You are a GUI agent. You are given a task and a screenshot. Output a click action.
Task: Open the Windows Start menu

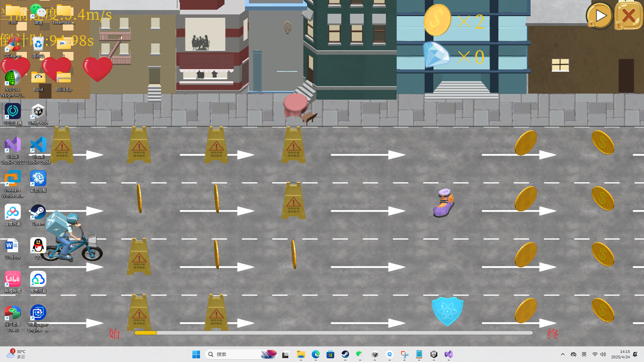[196, 354]
